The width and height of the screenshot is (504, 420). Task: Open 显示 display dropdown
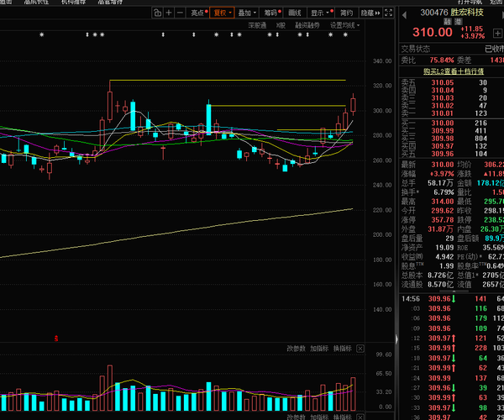321,13
